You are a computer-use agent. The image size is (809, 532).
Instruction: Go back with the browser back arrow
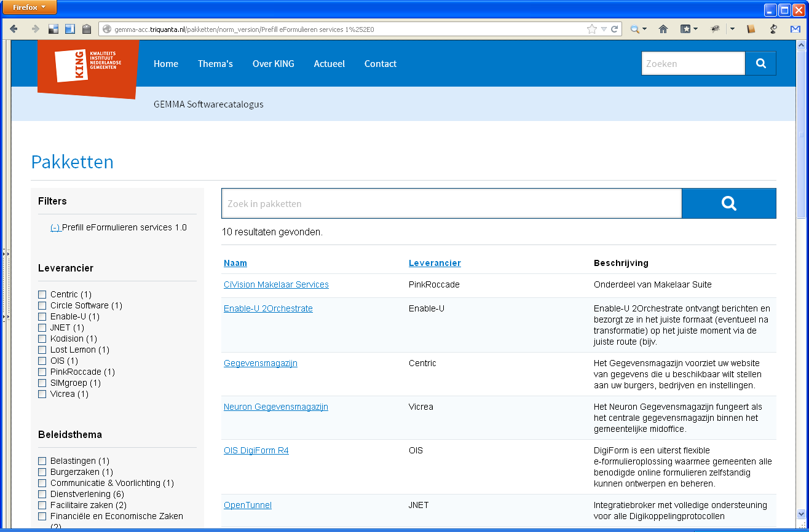[14, 29]
